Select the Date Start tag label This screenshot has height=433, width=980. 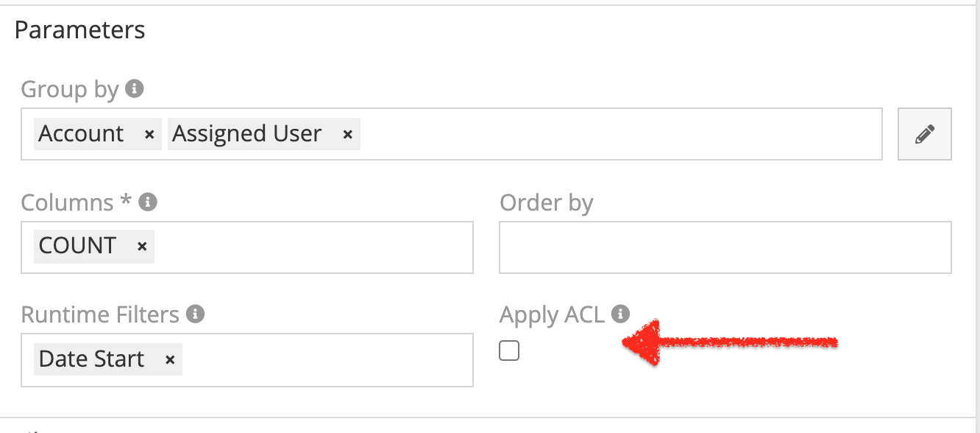point(91,359)
